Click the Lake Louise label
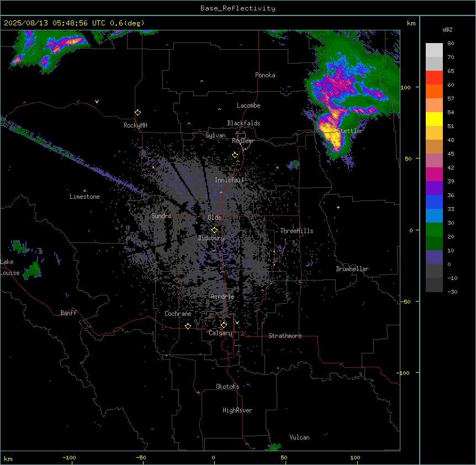 pos(10,267)
